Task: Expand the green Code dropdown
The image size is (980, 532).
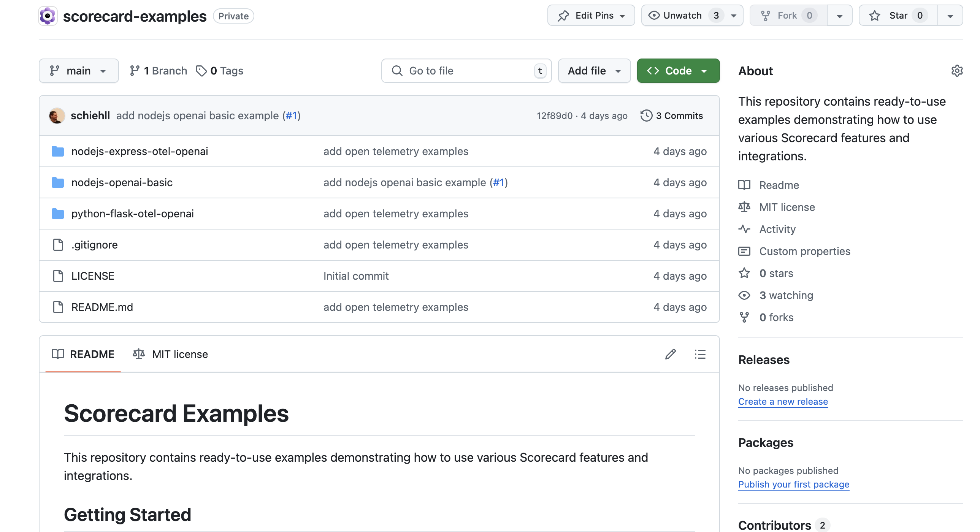Action: [x=678, y=71]
